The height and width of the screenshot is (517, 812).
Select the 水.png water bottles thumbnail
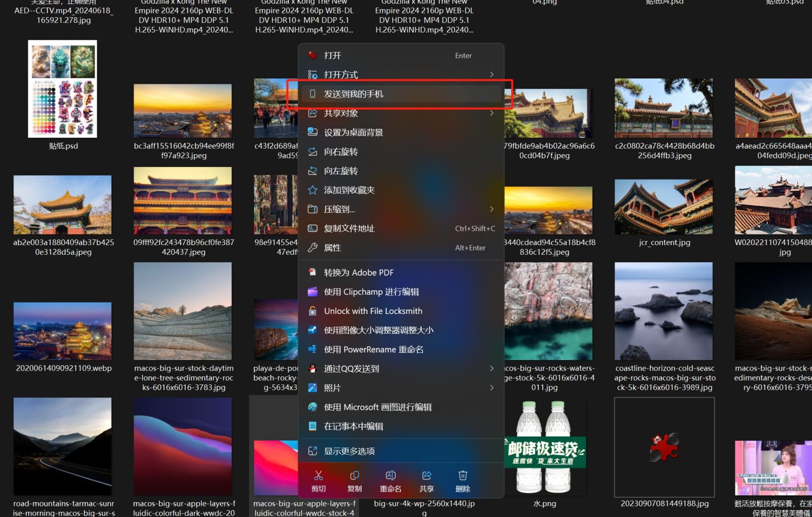544,448
